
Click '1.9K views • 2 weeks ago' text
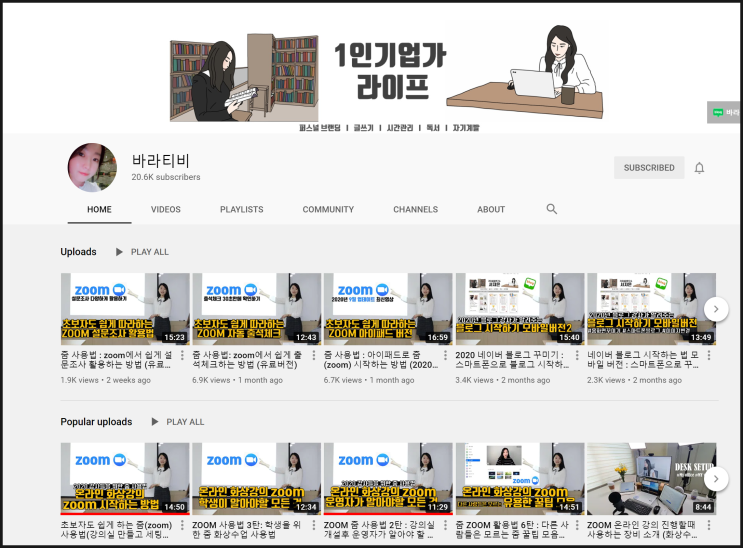(x=106, y=380)
